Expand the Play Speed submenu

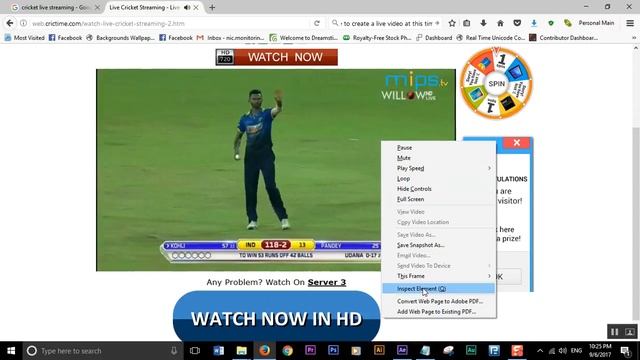point(439,168)
